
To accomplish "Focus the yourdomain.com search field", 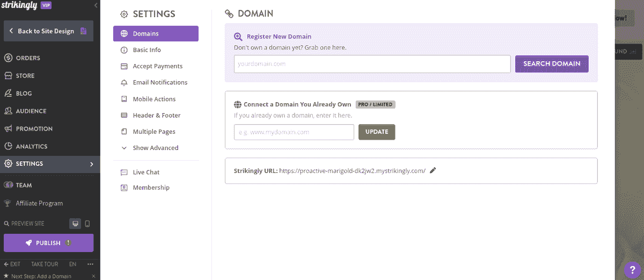I will click(372, 64).
